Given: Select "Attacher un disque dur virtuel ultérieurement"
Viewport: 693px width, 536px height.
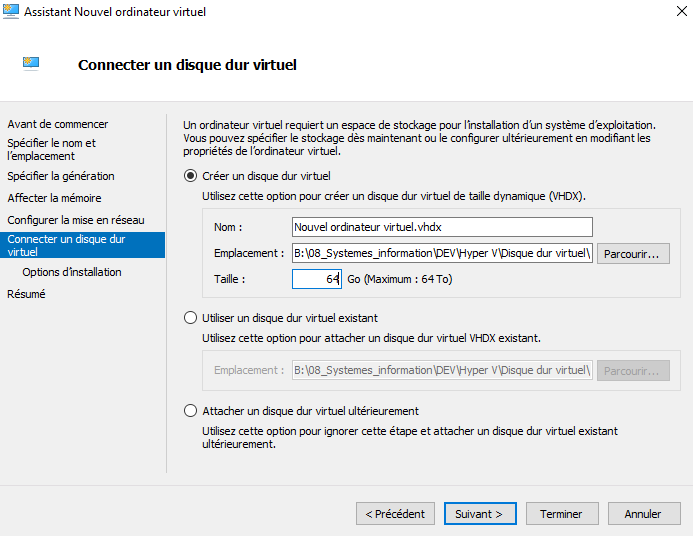Looking at the screenshot, I should (191, 411).
